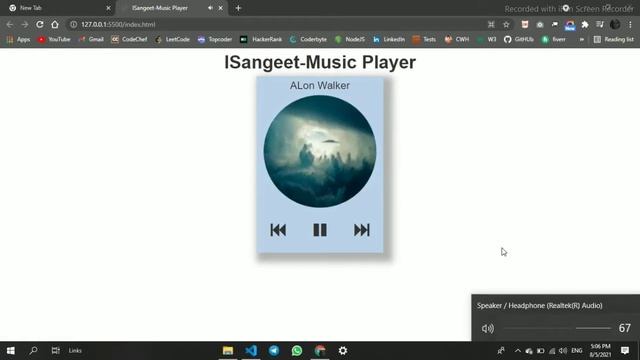Open the clock and calendar flyout

pyautogui.click(x=600, y=351)
